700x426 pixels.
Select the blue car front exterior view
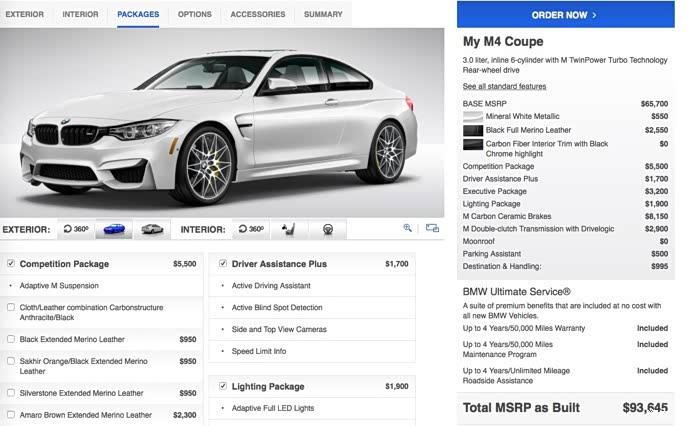coord(114,229)
